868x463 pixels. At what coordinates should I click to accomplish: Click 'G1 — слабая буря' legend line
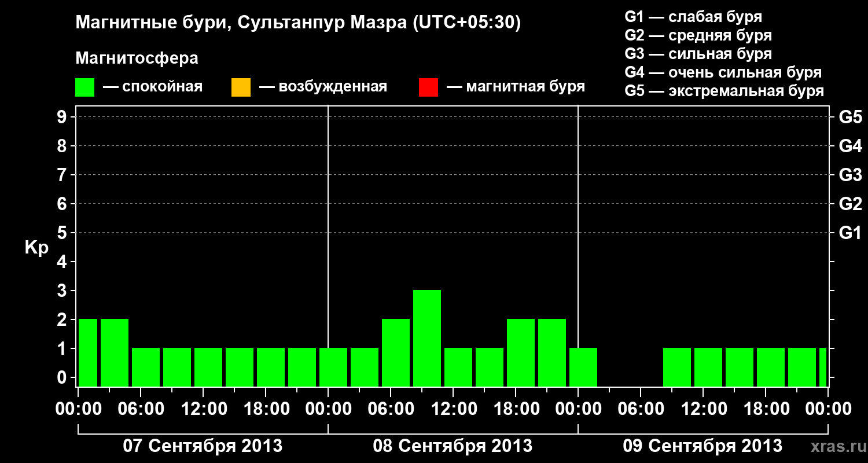pos(693,16)
